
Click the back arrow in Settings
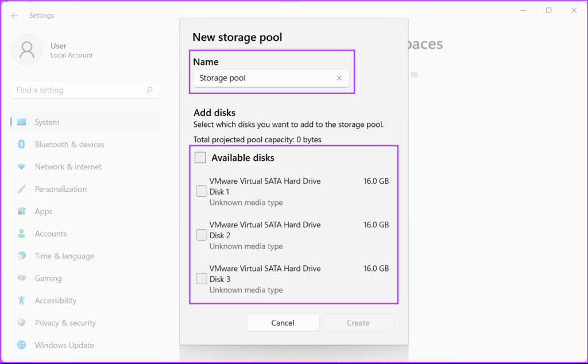tap(15, 16)
